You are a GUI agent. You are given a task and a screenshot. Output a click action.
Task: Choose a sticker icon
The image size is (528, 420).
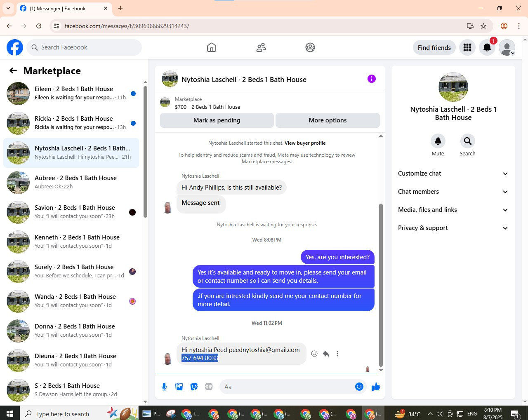pos(194,387)
